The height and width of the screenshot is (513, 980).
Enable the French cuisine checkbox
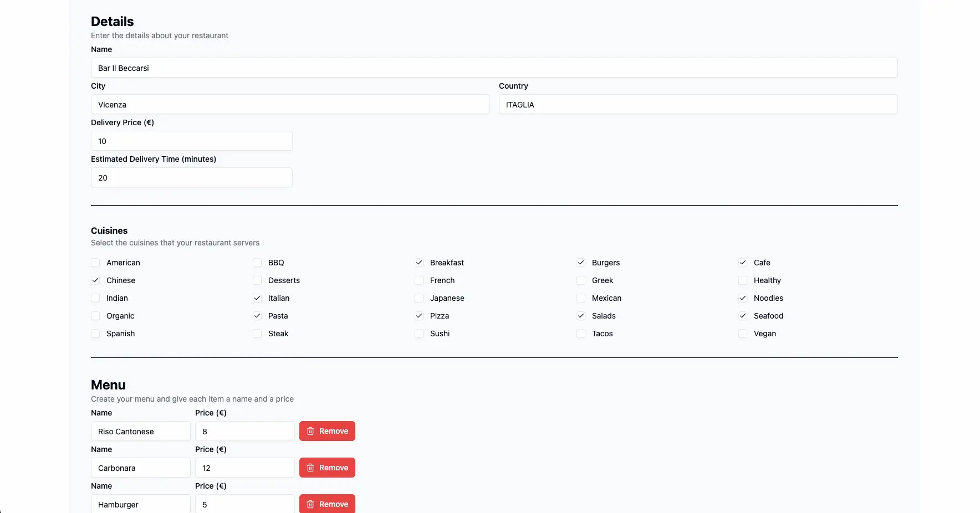click(x=419, y=280)
